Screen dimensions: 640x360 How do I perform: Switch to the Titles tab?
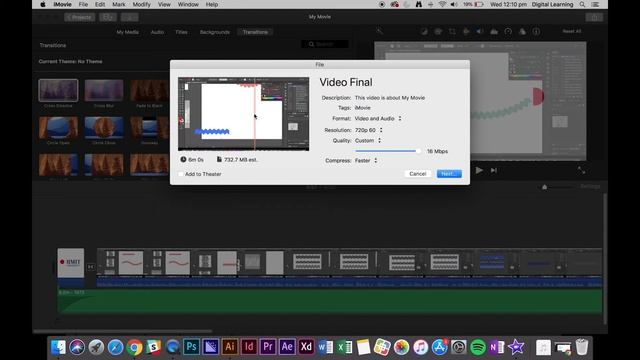(x=182, y=32)
